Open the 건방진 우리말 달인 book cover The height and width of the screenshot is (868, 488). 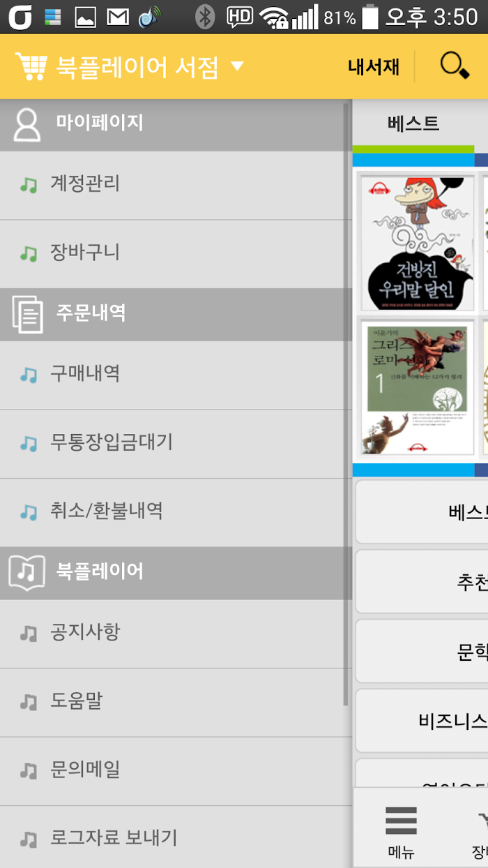tap(416, 242)
